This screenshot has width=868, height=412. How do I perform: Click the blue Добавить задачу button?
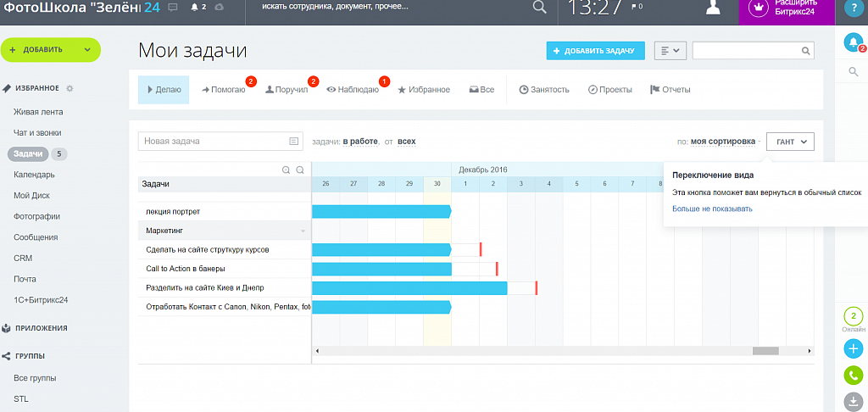[x=595, y=51]
